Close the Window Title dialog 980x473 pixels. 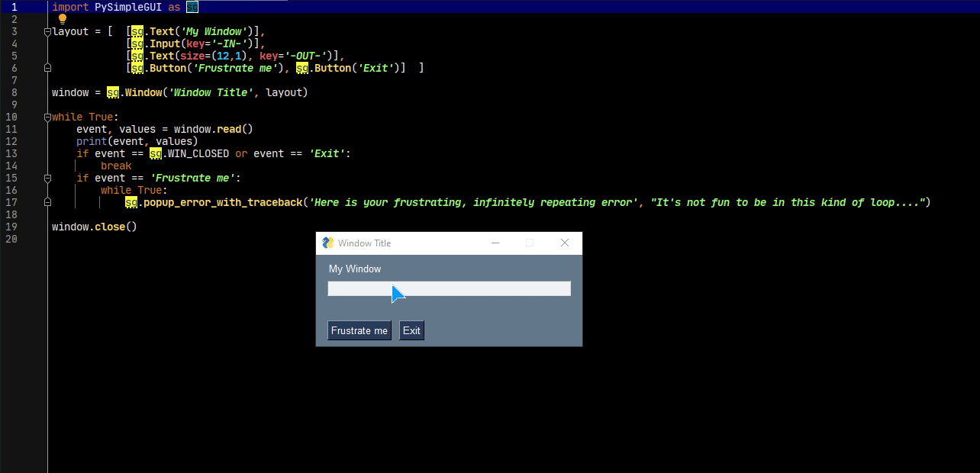pos(565,243)
